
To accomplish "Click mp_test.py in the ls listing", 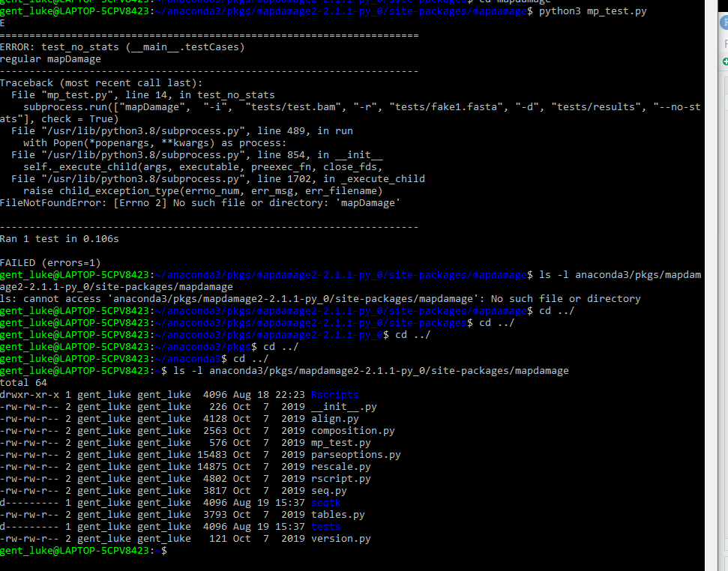I will tap(341, 443).
